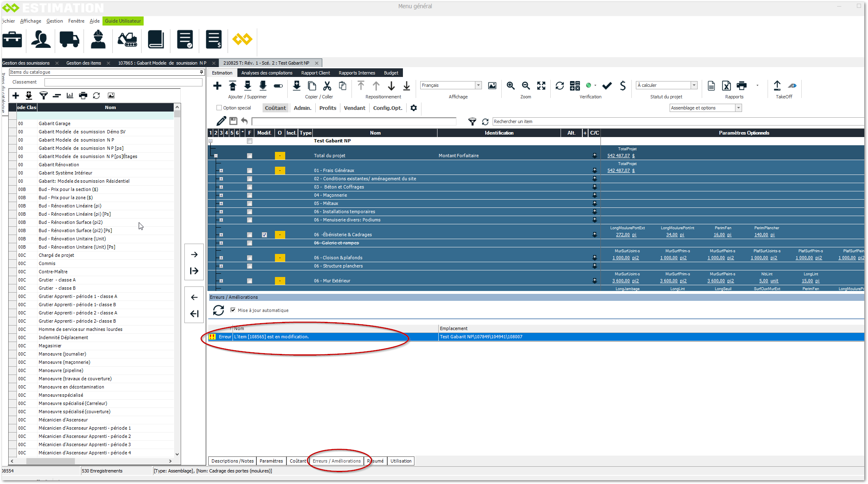This screenshot has width=868, height=484.
Task: Click the dollar sign verification icon
Action: coord(623,86)
